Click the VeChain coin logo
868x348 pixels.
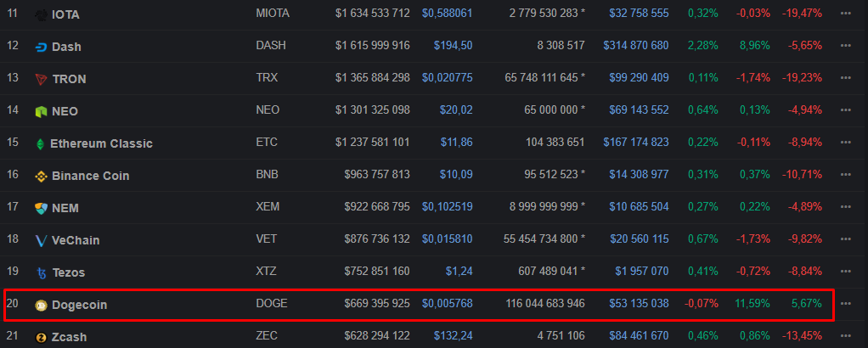(41, 241)
